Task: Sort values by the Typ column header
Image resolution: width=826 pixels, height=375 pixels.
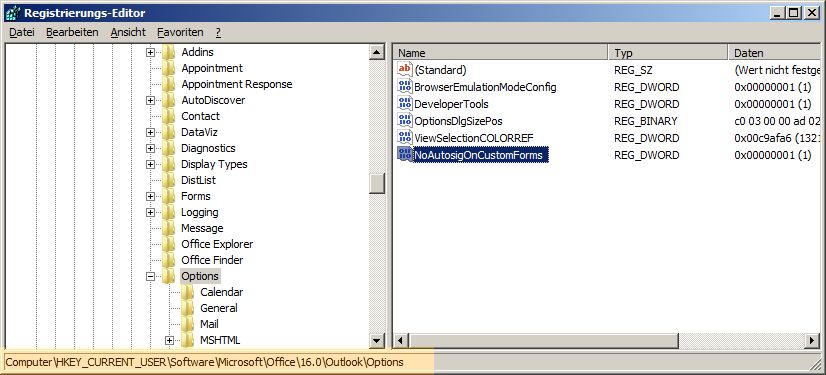Action: tap(668, 53)
